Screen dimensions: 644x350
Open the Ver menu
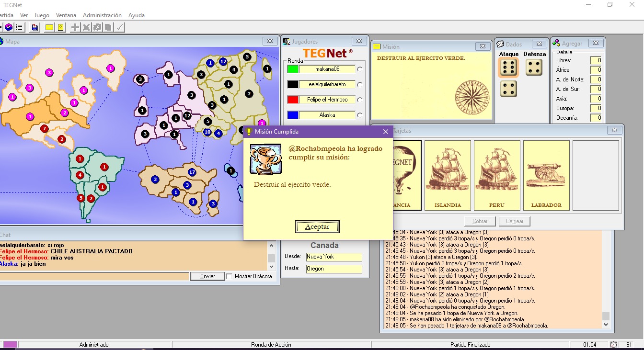24,15
